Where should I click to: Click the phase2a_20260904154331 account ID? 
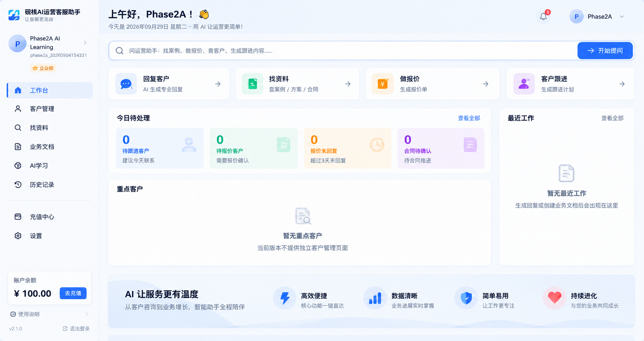[x=58, y=55]
